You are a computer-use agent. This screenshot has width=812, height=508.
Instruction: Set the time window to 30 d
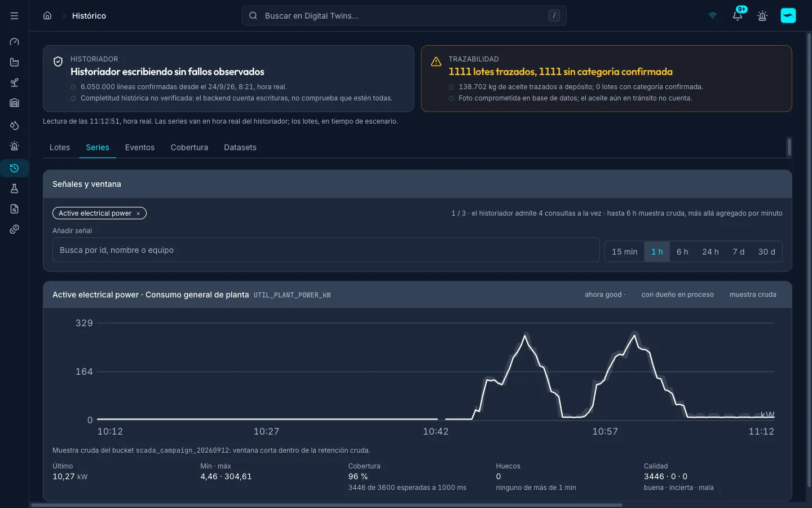tap(767, 252)
